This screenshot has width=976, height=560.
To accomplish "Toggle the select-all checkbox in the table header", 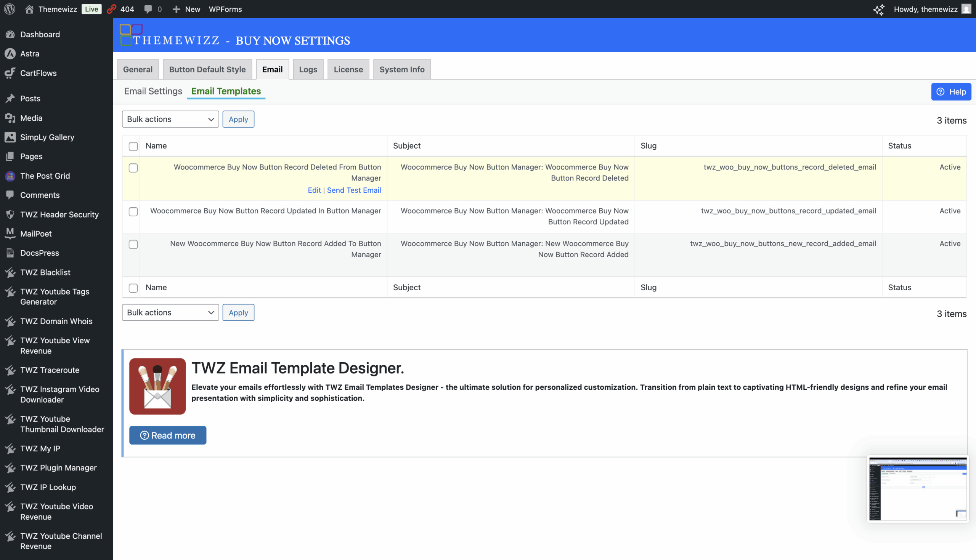I will click(x=133, y=146).
